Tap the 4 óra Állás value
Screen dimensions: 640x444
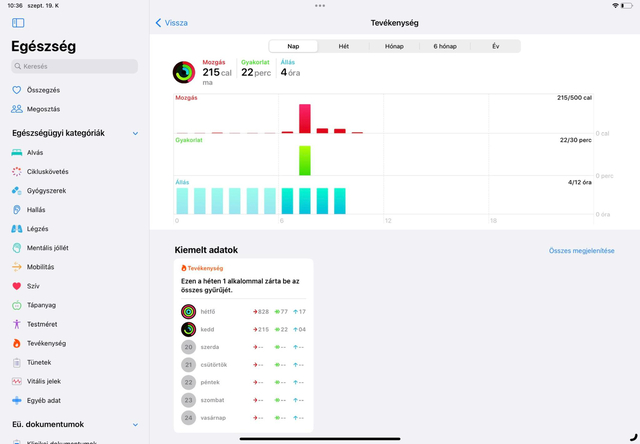(290, 73)
